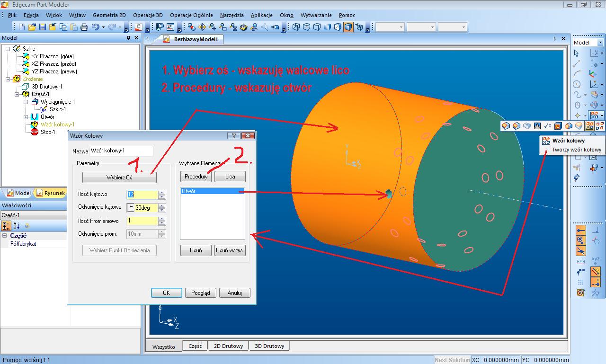This screenshot has height=364, width=606.
Task: Switch to the Rysunek panel tab
Action: (51, 193)
